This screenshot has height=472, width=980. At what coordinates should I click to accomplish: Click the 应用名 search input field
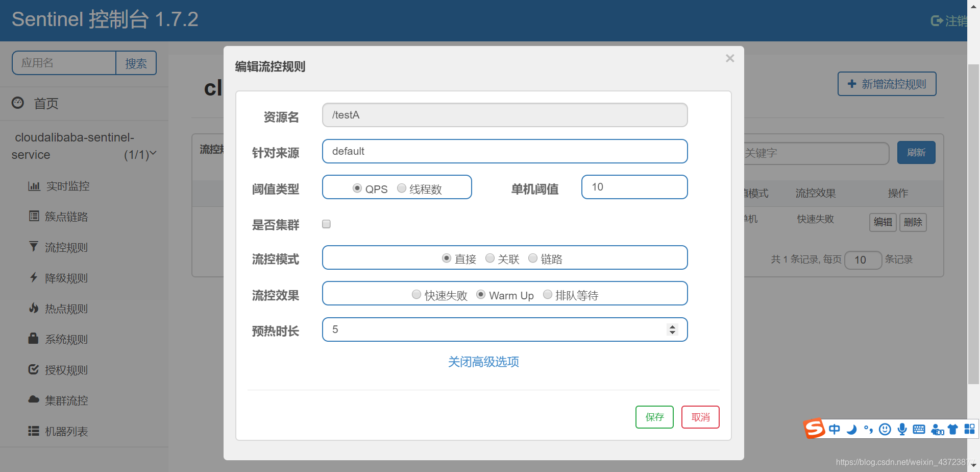(x=64, y=63)
